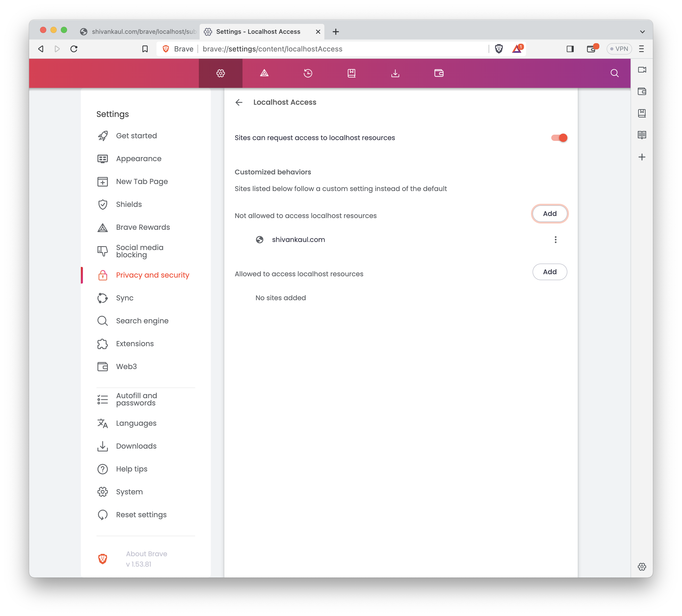
Task: Toggle the VPN button
Action: point(619,49)
